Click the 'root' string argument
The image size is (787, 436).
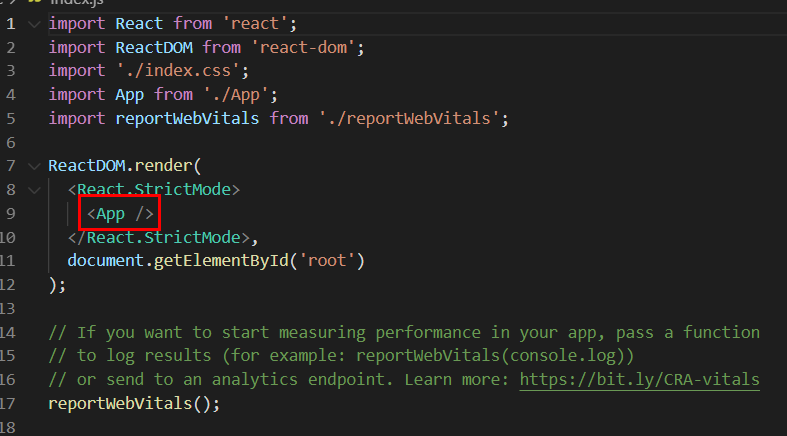tap(328, 261)
